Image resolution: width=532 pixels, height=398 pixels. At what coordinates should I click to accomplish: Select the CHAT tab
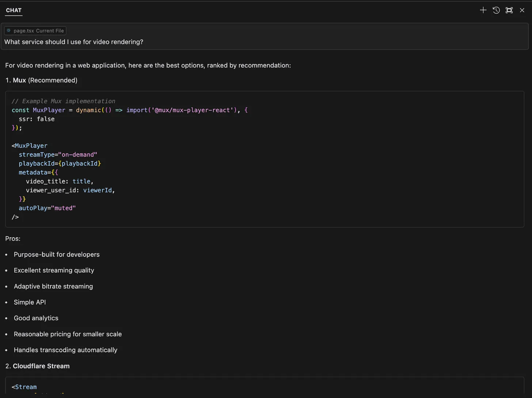point(14,10)
